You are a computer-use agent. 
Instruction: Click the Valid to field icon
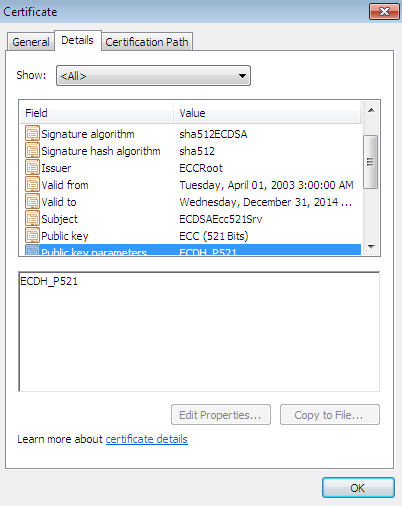pyautogui.click(x=32, y=201)
